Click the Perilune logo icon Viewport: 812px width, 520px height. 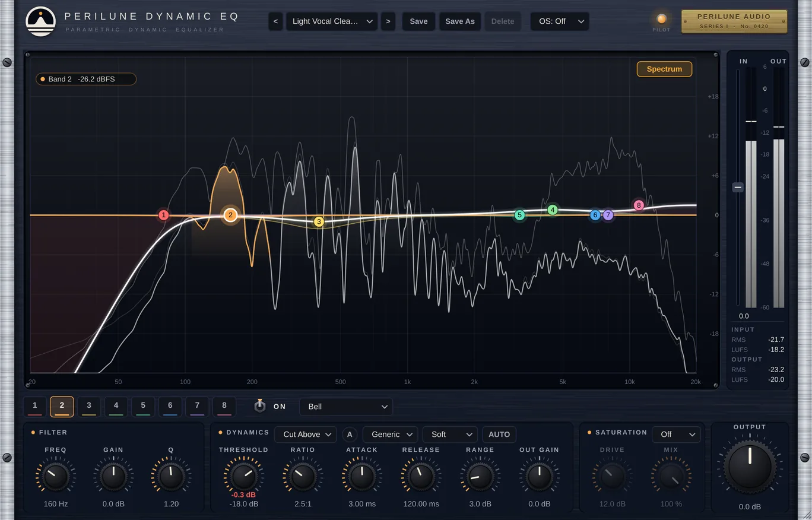click(x=41, y=21)
